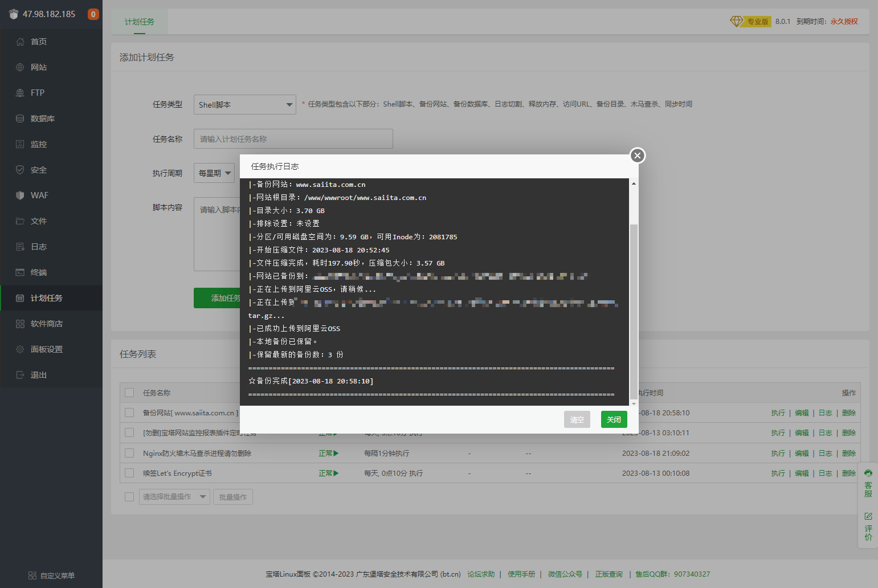Screen dimensions: 878x588
Task: Select the 计划任务 tab at top
Action: click(x=140, y=22)
